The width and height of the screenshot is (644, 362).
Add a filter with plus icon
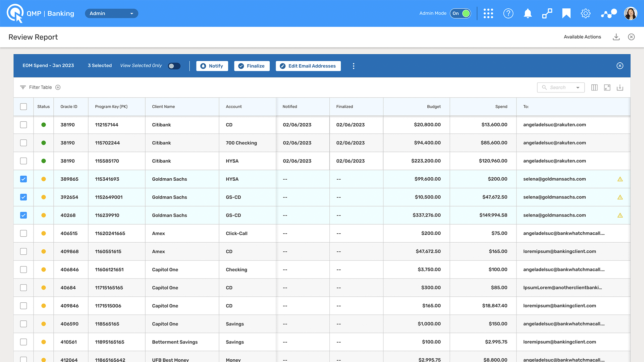[x=58, y=87]
